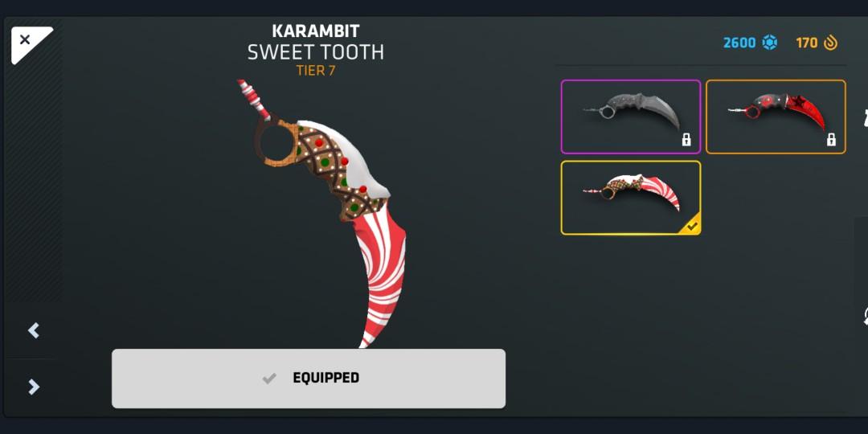The height and width of the screenshot is (434, 868).
Task: Click the Equipped button
Action: (309, 379)
